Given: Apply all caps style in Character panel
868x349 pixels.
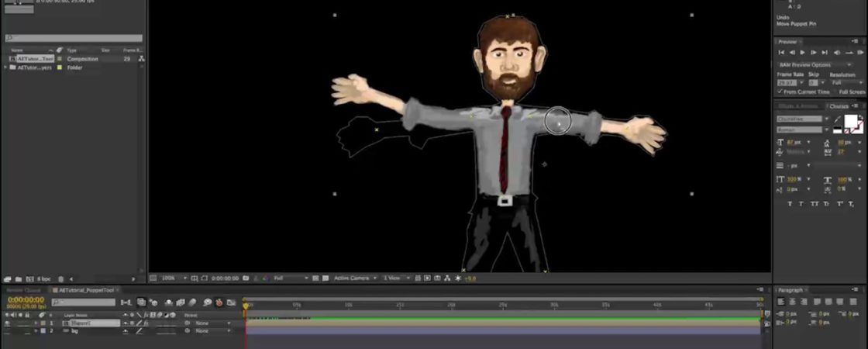Looking at the screenshot, I should pos(815,203).
